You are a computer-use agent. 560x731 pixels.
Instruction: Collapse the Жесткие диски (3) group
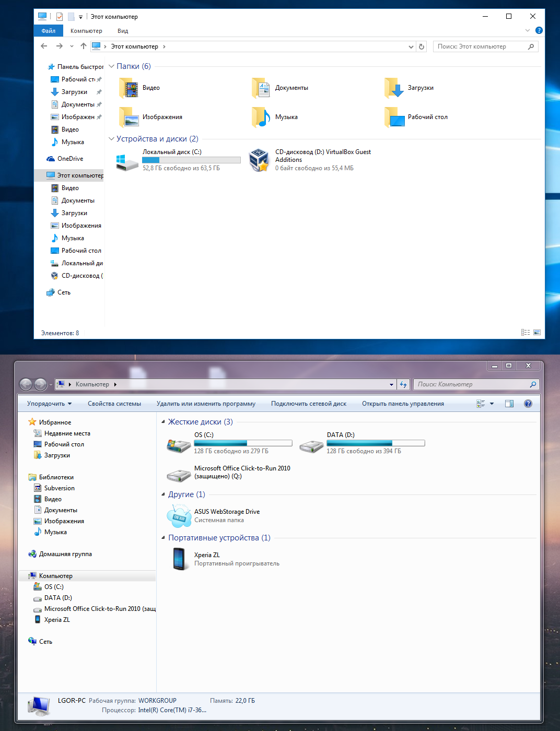(163, 422)
